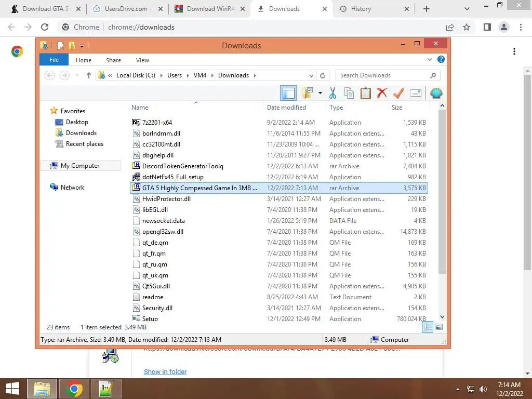Screen dimensions: 532x399
Task: Click the Search Downloads field
Action: point(388,75)
